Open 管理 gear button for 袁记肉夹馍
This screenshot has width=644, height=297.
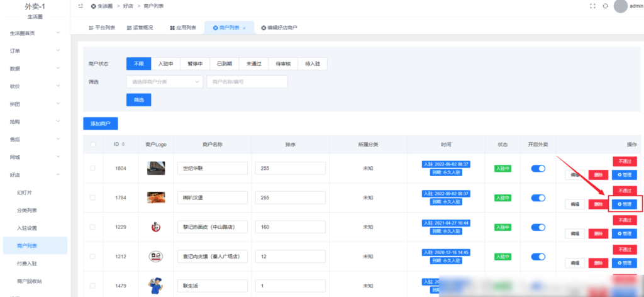(625, 263)
